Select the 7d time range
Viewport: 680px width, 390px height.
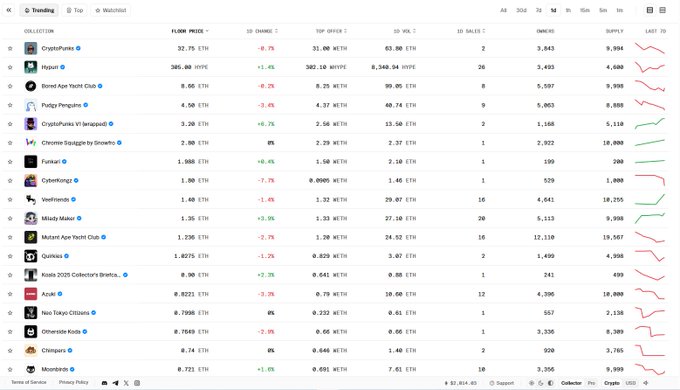[539, 10]
